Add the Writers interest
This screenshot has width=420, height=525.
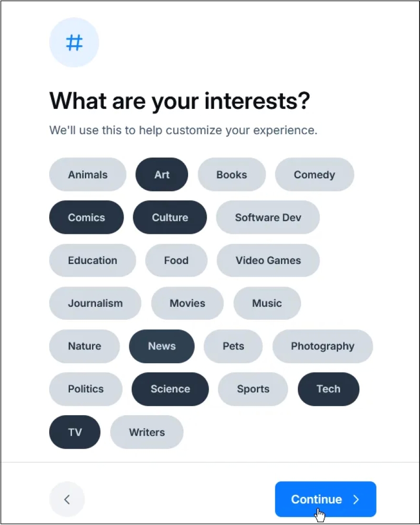[x=147, y=432]
